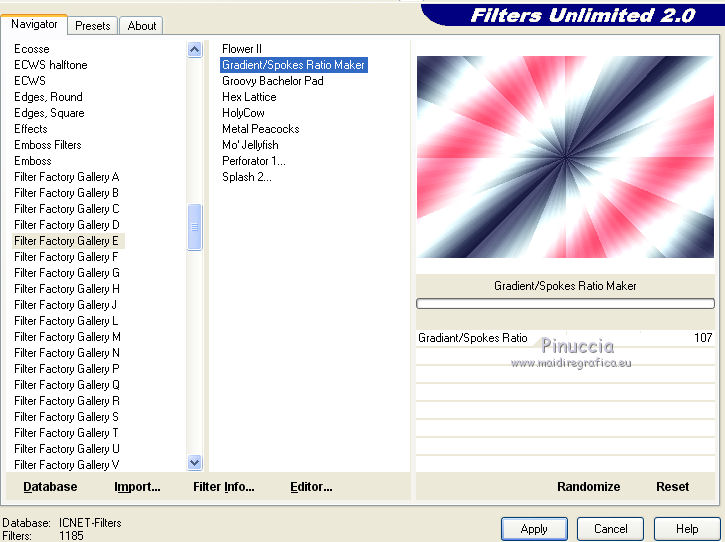Select Filter Factory Gallery F
Image resolution: width=725 pixels, height=542 pixels.
[x=66, y=257]
